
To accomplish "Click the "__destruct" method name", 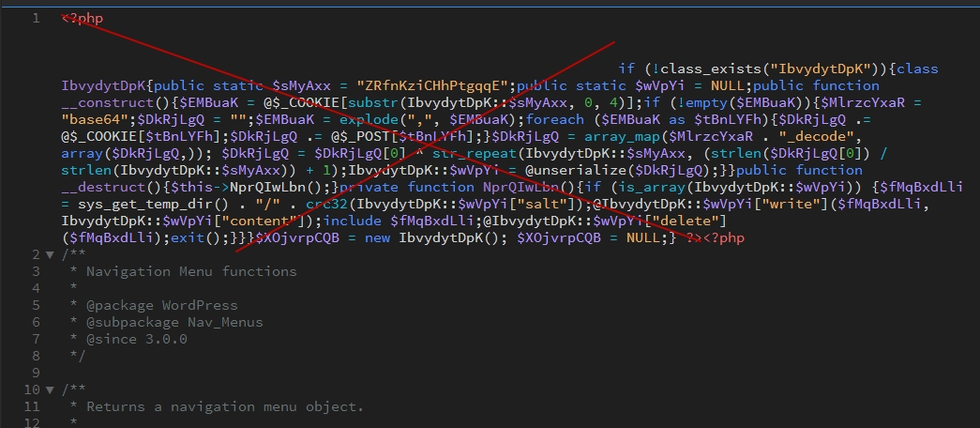I will pyautogui.click(x=103, y=187).
